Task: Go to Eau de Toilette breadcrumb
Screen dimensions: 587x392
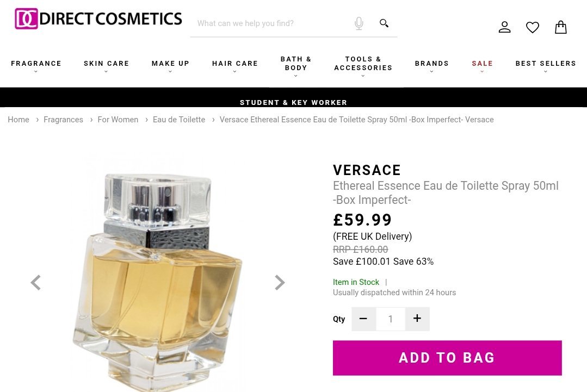Action: coord(179,120)
